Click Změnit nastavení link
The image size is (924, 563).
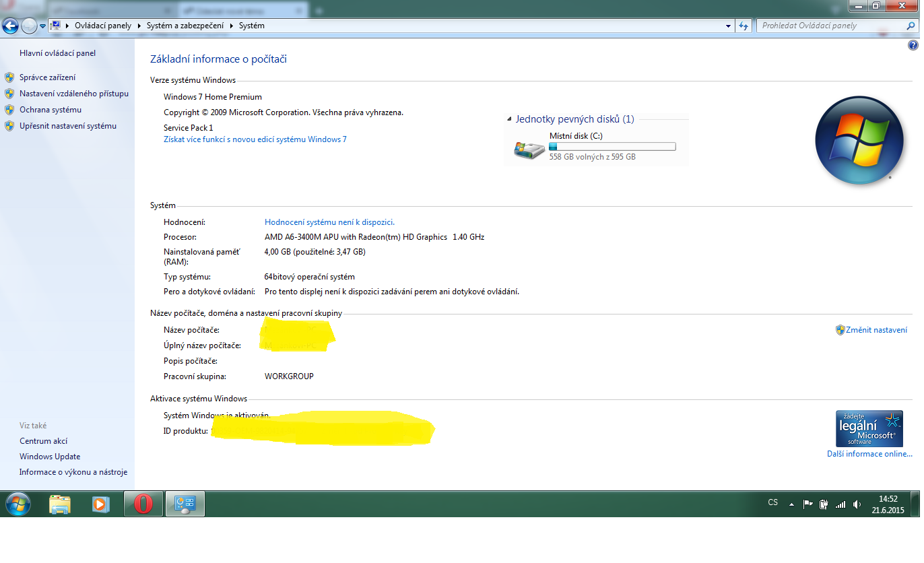pyautogui.click(x=876, y=330)
